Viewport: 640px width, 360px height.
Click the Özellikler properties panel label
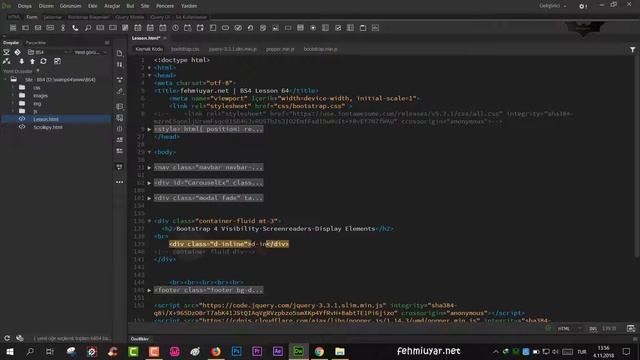140,339
